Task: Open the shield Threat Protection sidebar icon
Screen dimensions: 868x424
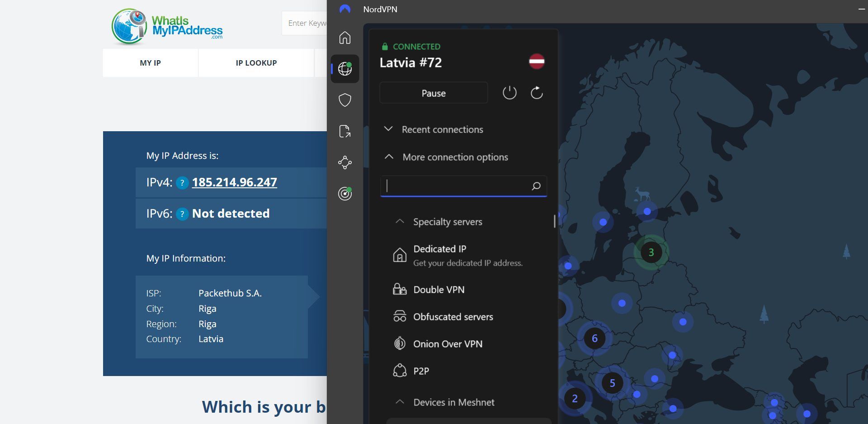Action: (x=345, y=100)
